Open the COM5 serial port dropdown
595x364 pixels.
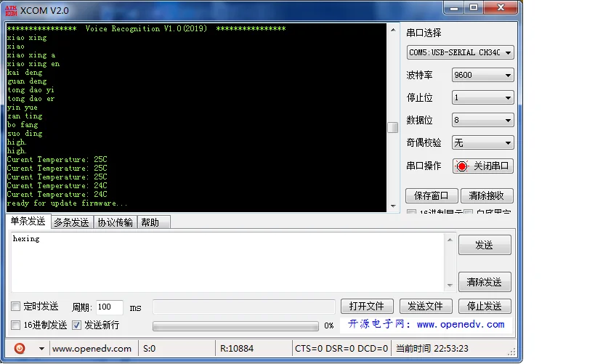pos(461,52)
